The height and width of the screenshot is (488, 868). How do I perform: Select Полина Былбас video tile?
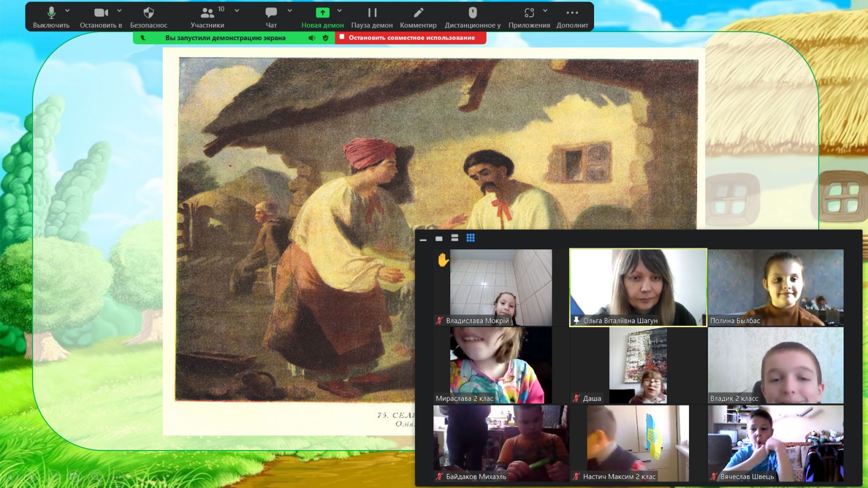(x=776, y=287)
